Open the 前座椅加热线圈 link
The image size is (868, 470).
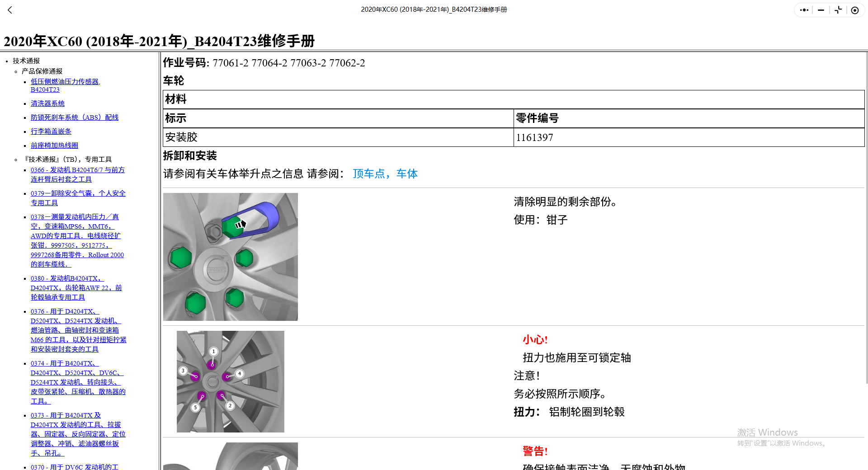click(54, 146)
